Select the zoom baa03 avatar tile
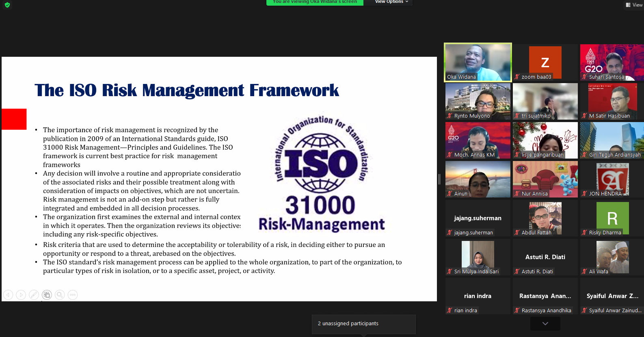This screenshot has width=644, height=337. point(545,62)
